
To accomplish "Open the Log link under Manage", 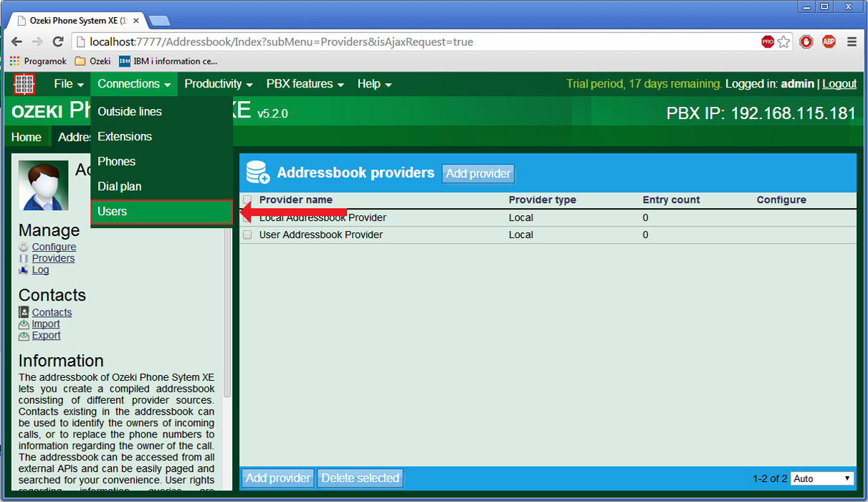I will 40,270.
